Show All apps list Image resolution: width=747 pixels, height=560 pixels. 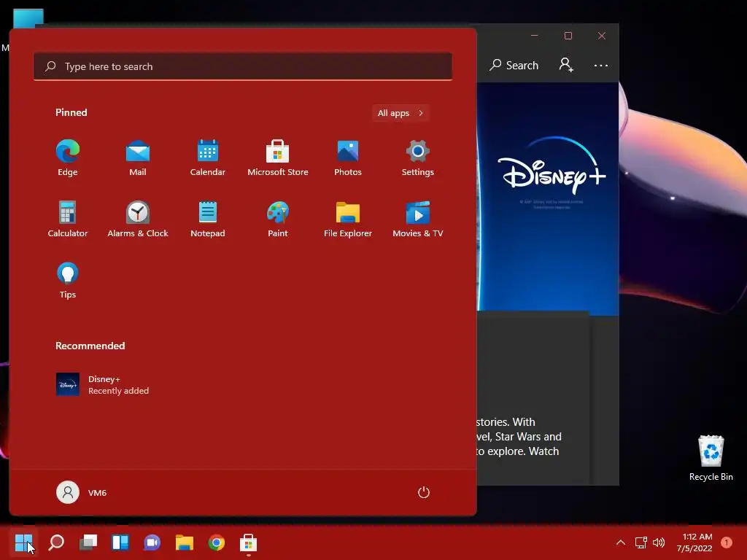[x=400, y=113]
